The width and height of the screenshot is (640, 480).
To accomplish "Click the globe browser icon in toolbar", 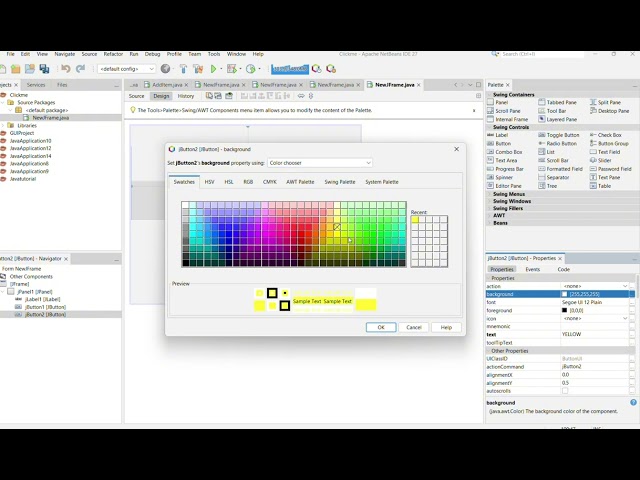I will pos(165,69).
